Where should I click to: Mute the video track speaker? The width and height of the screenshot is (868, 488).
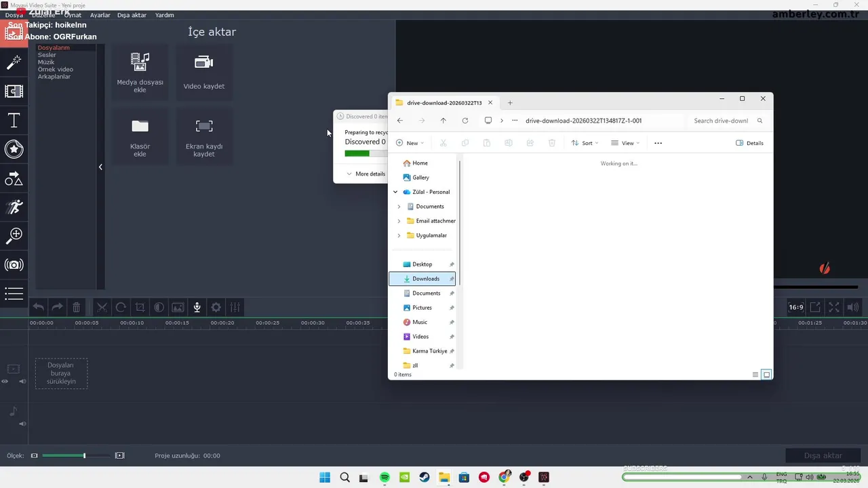(22, 382)
